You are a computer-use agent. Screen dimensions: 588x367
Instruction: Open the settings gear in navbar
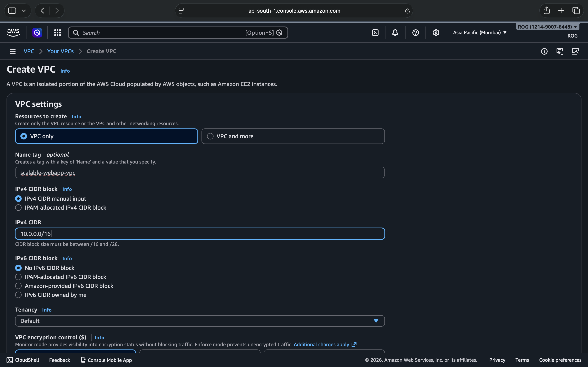436,33
